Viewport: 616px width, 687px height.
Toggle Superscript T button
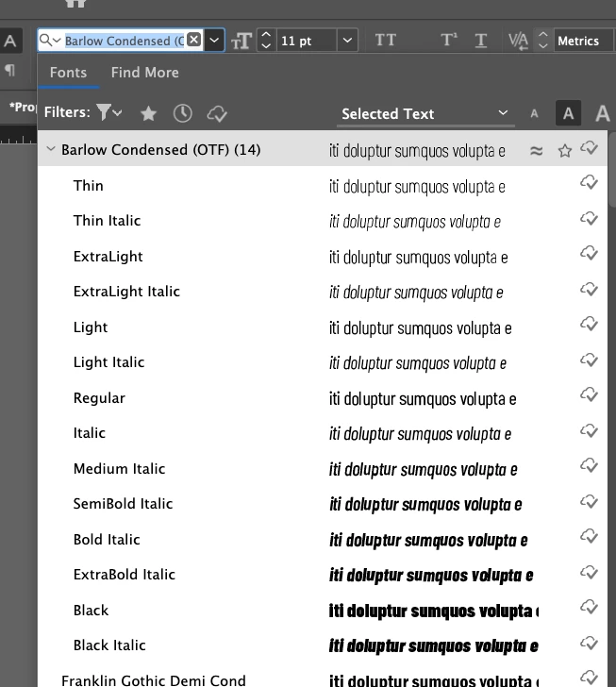(x=449, y=40)
